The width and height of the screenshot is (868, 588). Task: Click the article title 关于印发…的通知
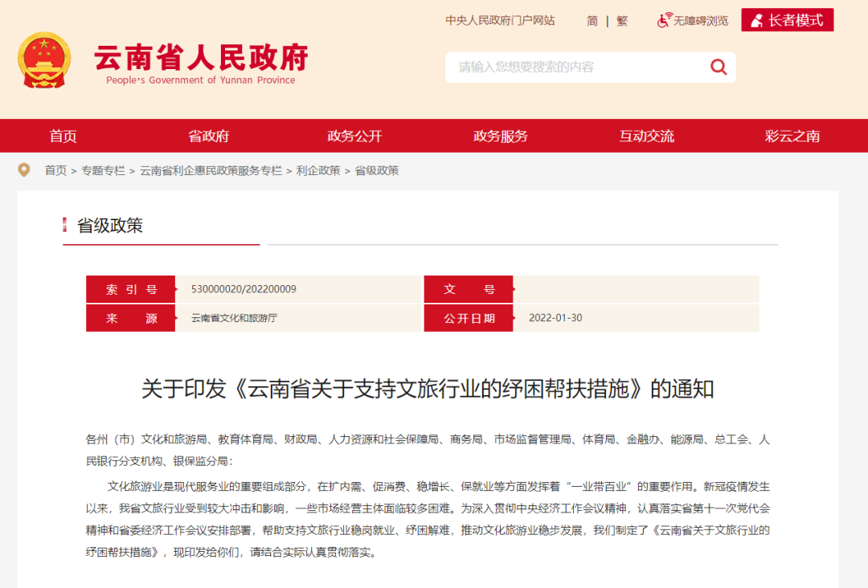428,388
